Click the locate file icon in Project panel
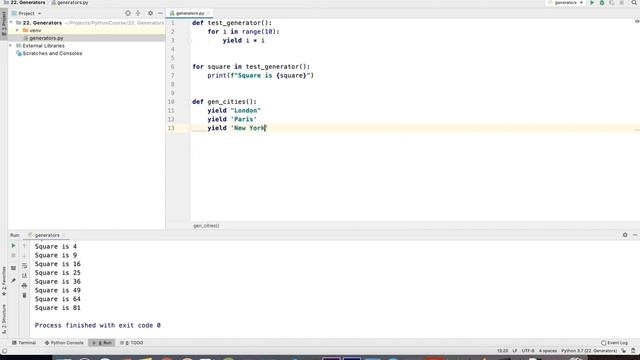Image resolution: width=640 pixels, height=360 pixels. point(128,13)
